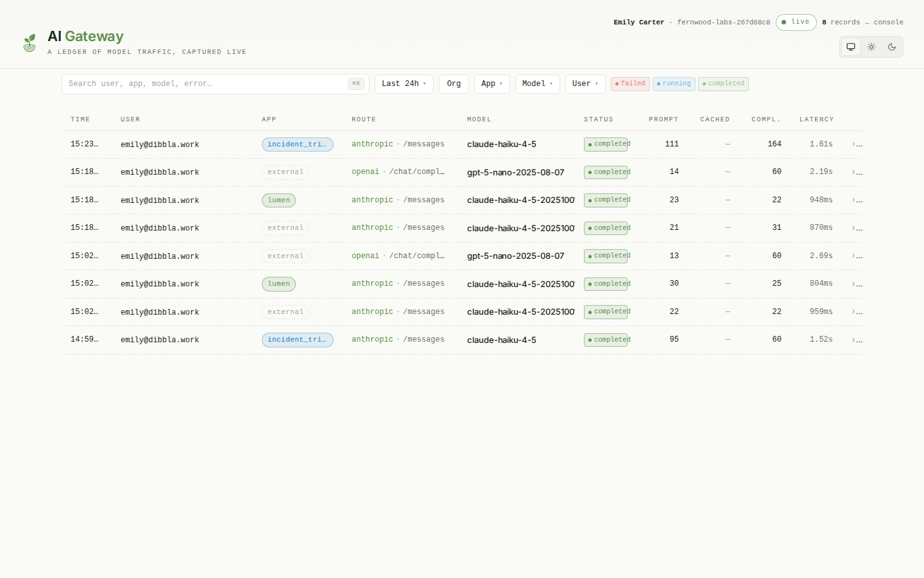Click the PROMPT column header

[663, 119]
